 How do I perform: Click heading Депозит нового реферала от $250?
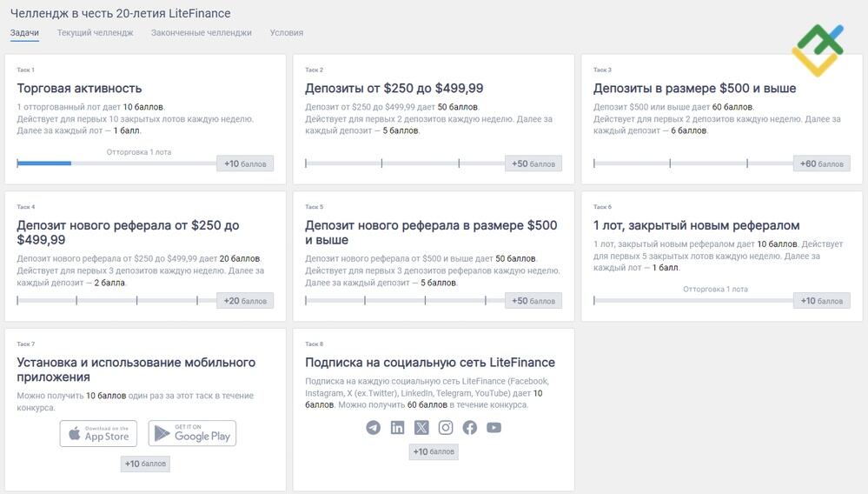pos(128,232)
